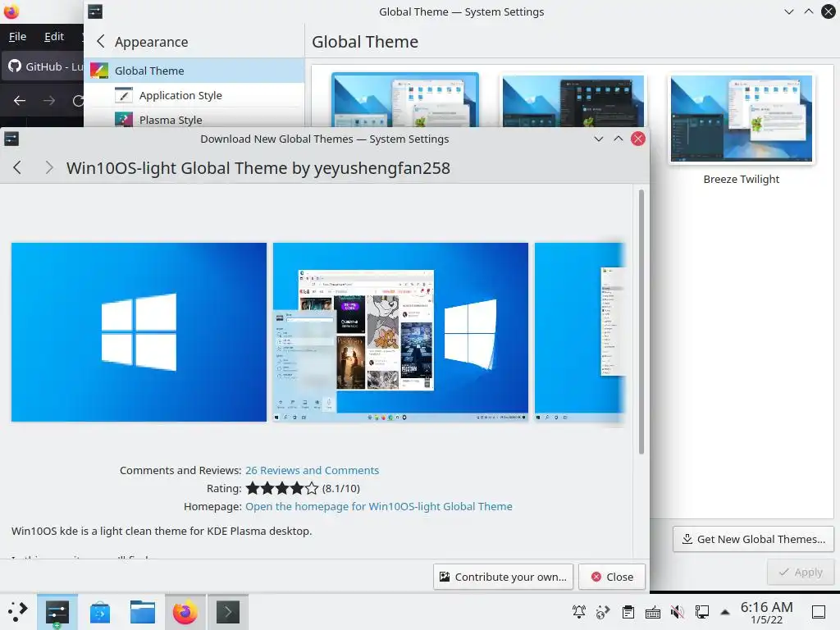
Task: Select the GitHub tab in Firefox
Action: [43, 66]
